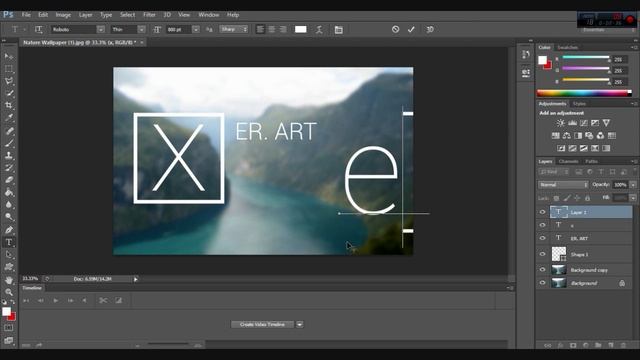Viewport: 640px width, 360px height.
Task: Open the anti-aliasing Sharp dropdown
Action: (234, 29)
